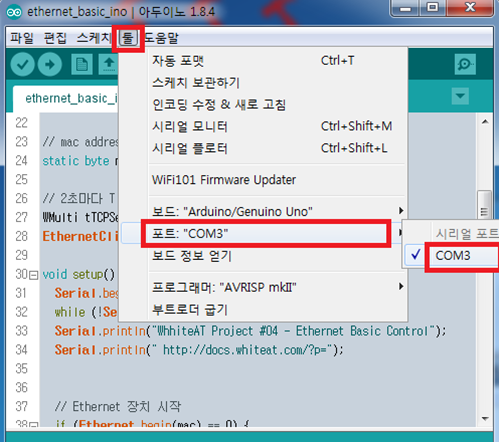The image size is (499, 442).
Task: Collapse the setup() code fold marker
Action: click(x=33, y=275)
